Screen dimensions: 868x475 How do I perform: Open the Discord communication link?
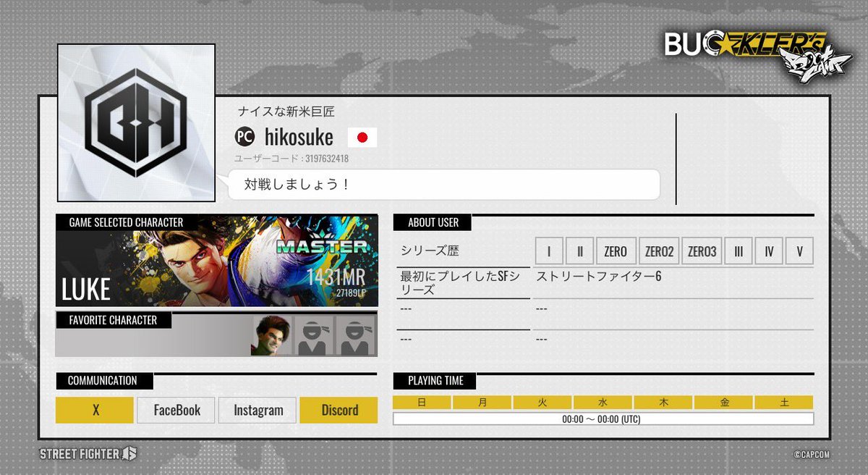pyautogui.click(x=339, y=410)
